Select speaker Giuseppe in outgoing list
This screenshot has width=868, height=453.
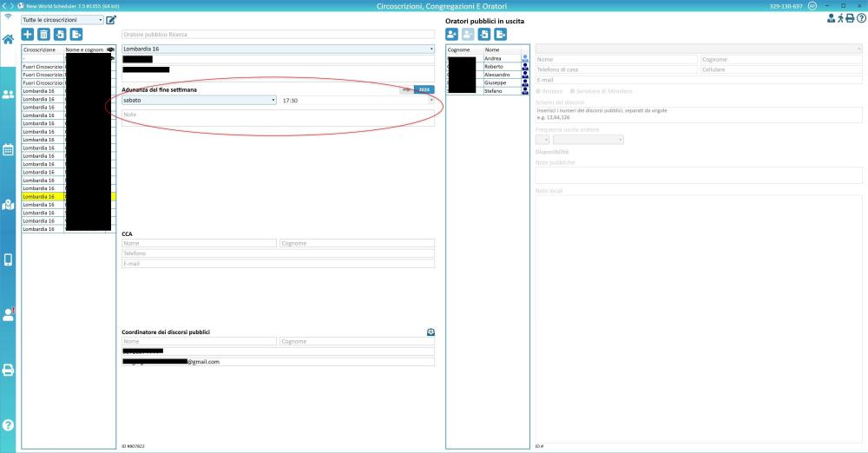tap(501, 82)
